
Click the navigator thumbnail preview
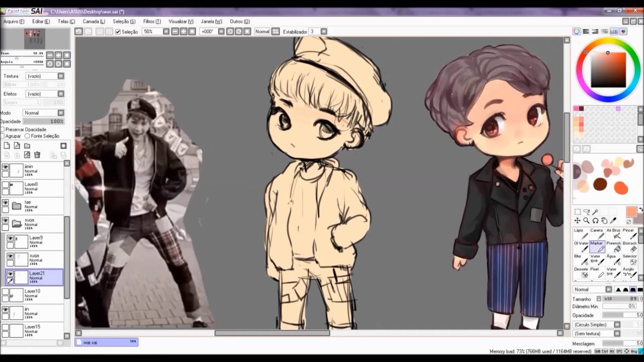[35, 39]
